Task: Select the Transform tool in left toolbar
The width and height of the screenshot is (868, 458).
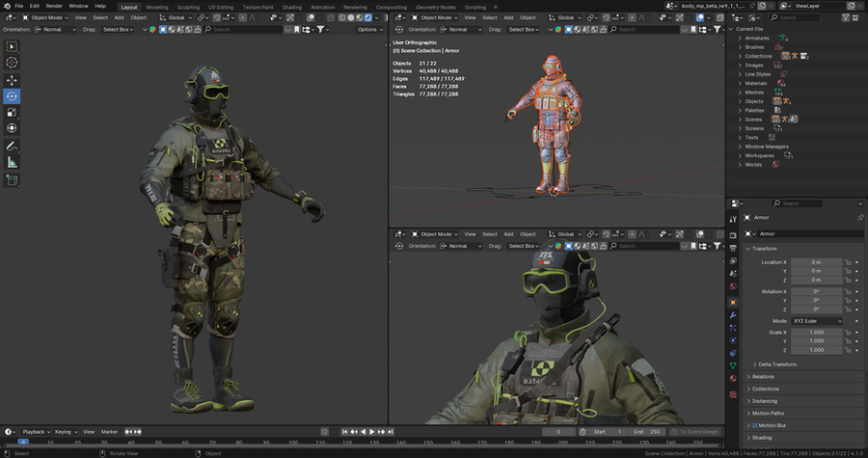Action: [x=12, y=128]
